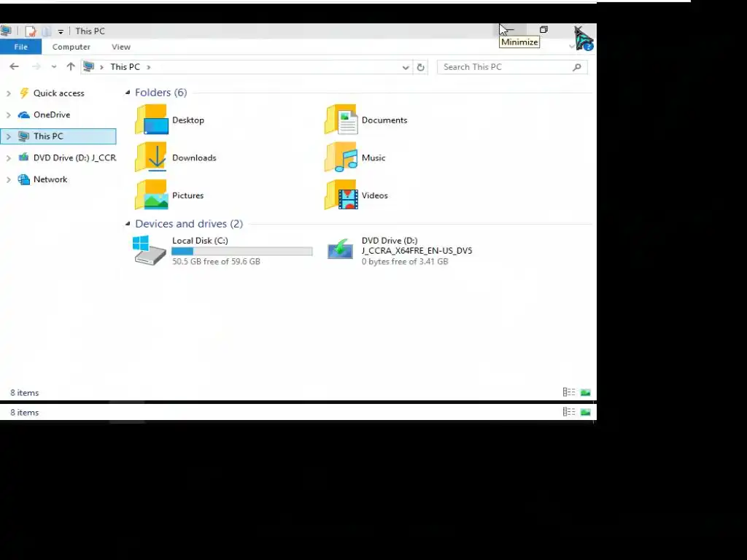Click the Network icon in navigation pane
Viewport: 747px width, 560px height.
pos(24,179)
